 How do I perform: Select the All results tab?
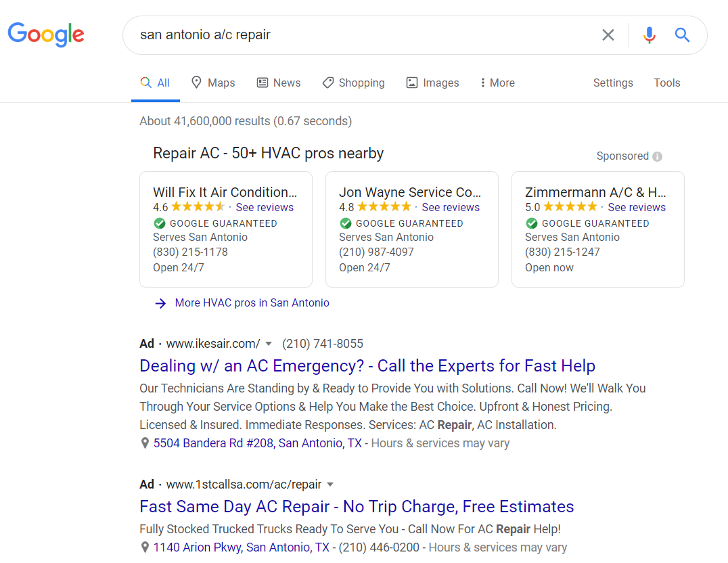tap(156, 83)
